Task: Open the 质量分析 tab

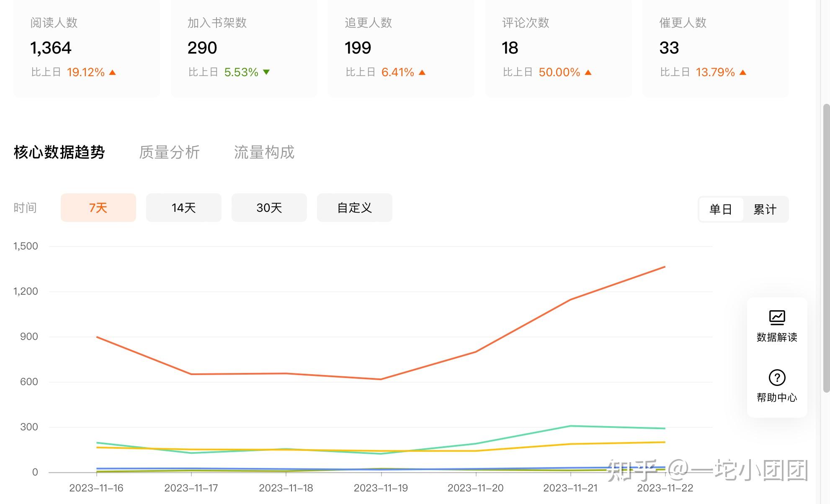Action: click(169, 152)
